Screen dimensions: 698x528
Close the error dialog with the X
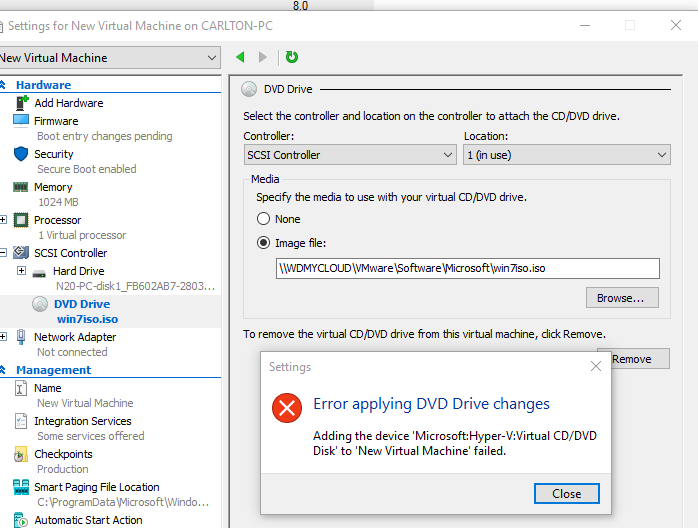click(596, 366)
